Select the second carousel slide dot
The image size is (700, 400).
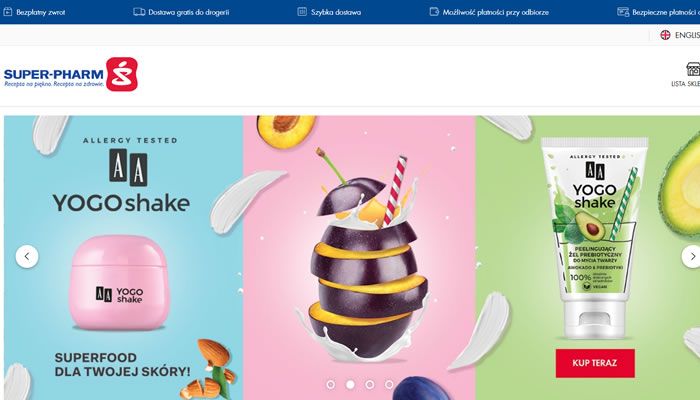click(x=350, y=384)
